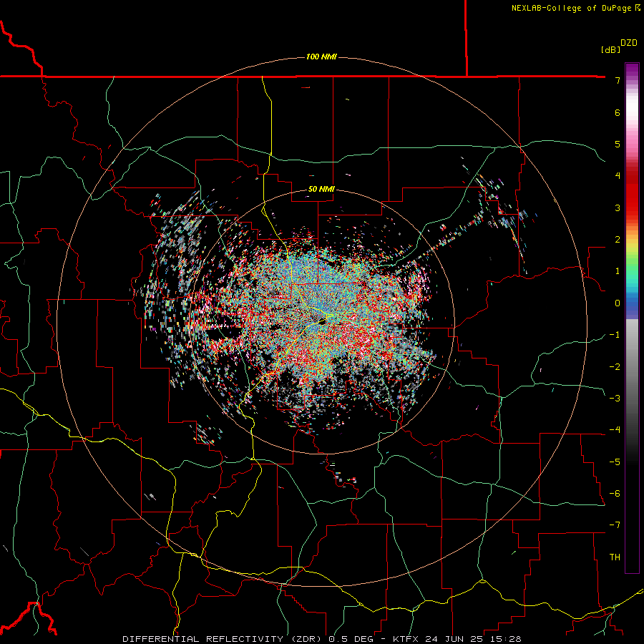
Task: Click the 0.5 DEG elevation angle text
Action: tap(351, 639)
